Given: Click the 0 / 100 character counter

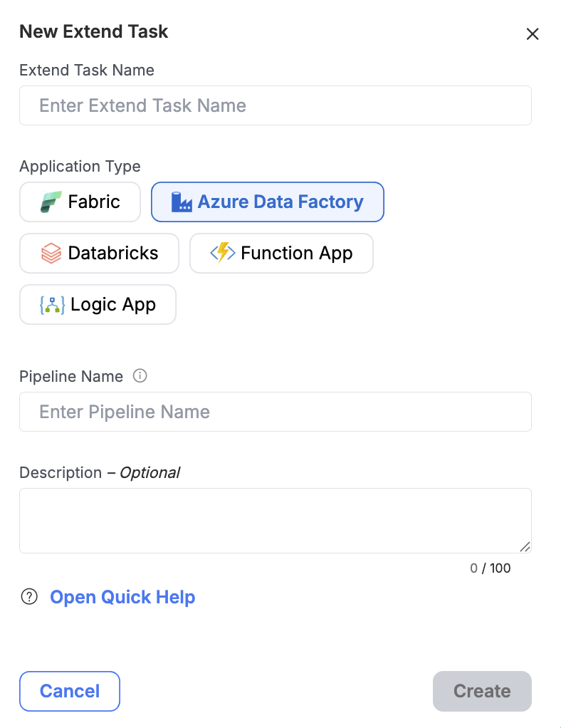Looking at the screenshot, I should click(490, 568).
